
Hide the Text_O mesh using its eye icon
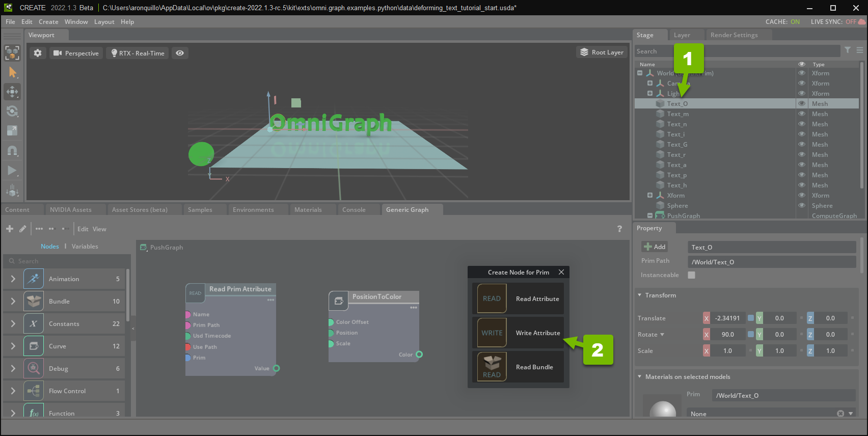[802, 104]
